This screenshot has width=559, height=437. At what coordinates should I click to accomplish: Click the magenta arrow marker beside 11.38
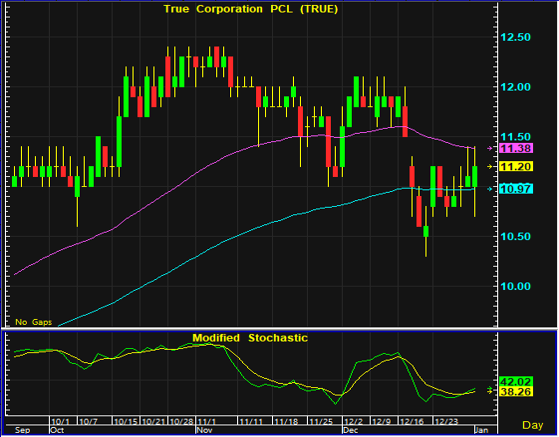point(490,148)
